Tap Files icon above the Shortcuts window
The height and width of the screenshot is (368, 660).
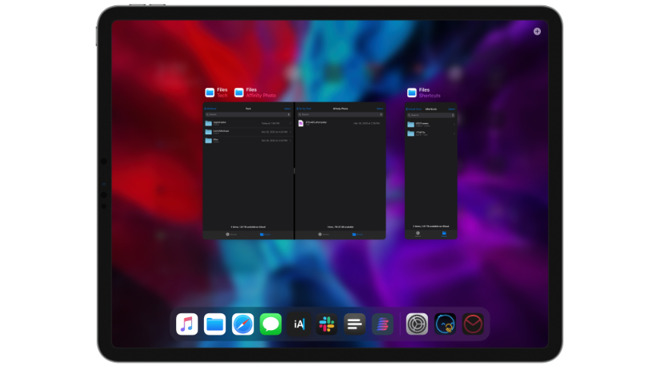pyautogui.click(x=412, y=93)
